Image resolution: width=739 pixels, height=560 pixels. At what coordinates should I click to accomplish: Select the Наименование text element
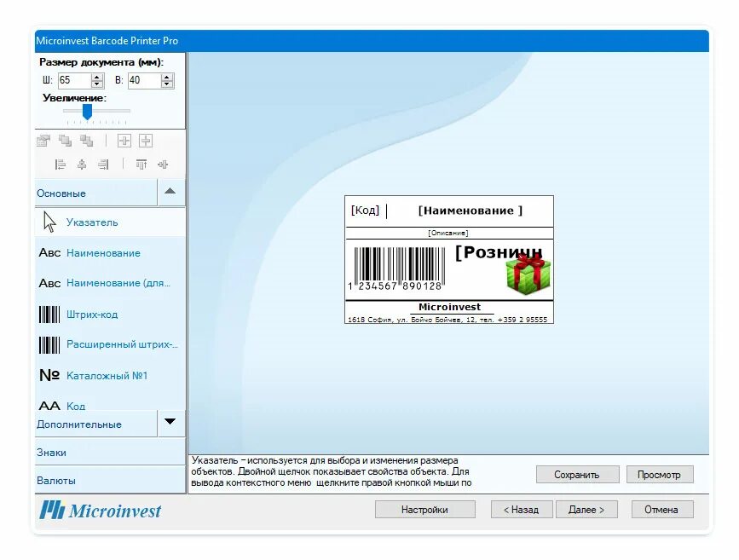(110, 252)
